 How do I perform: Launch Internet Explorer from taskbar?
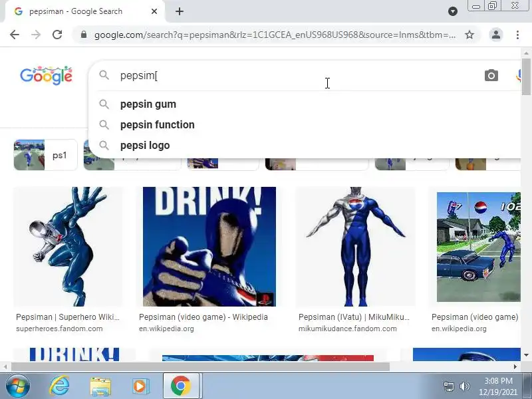pos(59,386)
